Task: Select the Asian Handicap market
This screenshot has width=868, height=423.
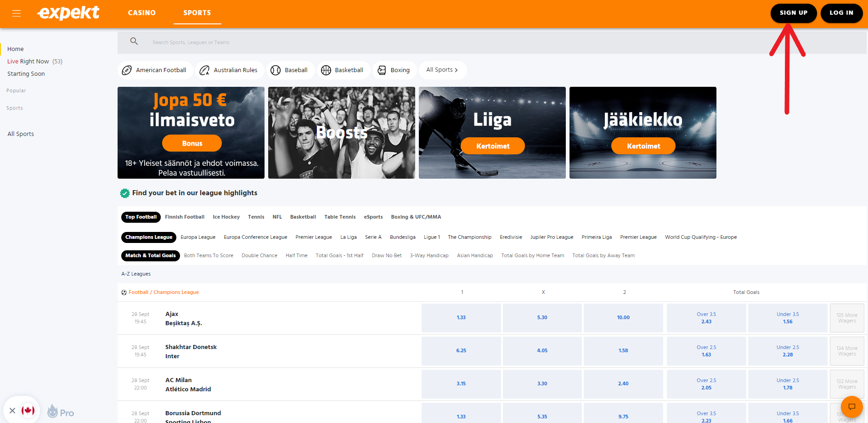Action: click(x=475, y=256)
